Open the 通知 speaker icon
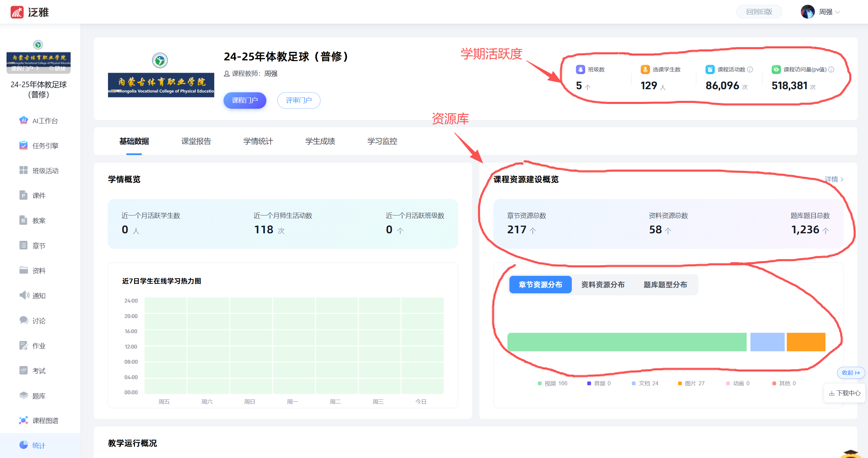This screenshot has height=458, width=868. click(24, 295)
